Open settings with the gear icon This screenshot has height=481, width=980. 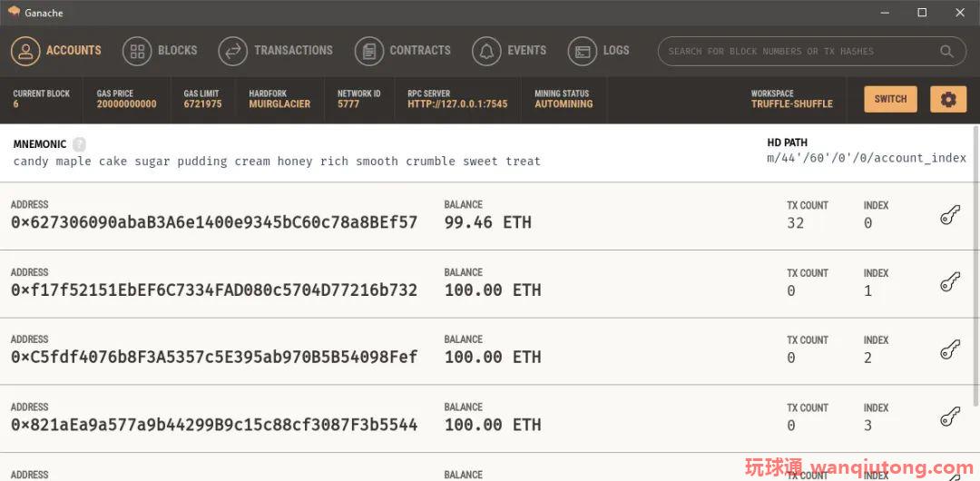pos(948,100)
